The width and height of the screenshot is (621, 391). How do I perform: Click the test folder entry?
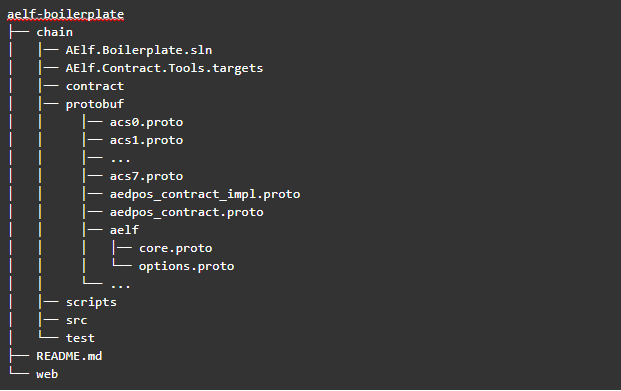tap(80, 338)
